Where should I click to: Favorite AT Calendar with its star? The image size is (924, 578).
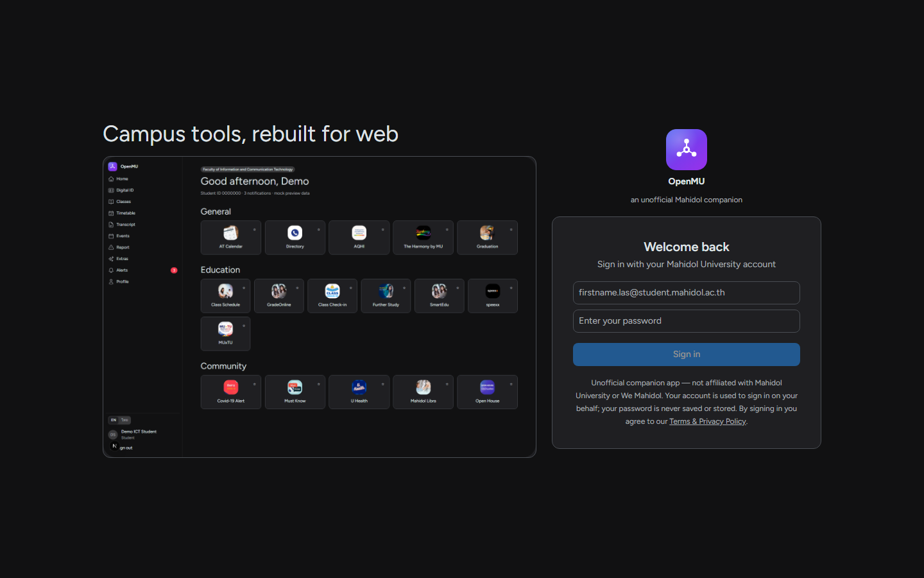point(255,229)
